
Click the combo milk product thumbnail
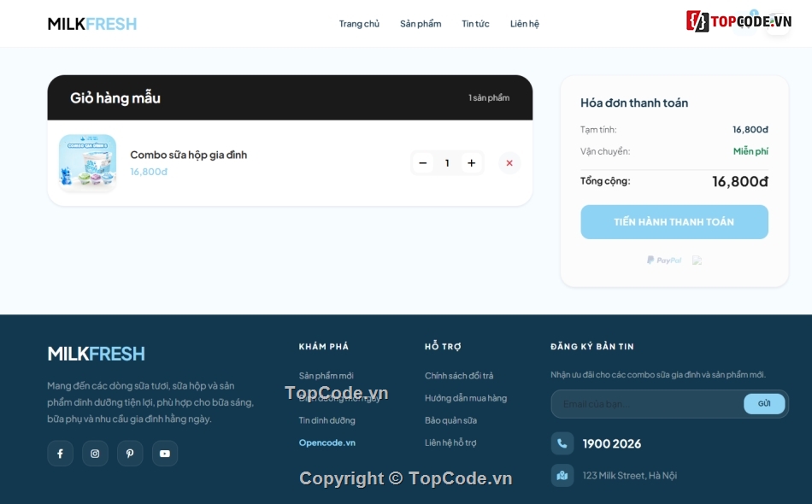tap(87, 163)
